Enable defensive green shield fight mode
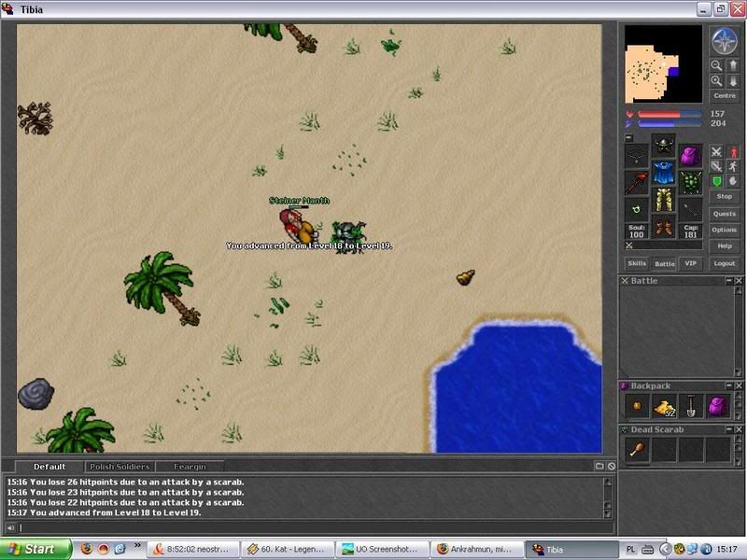The image size is (747, 560). [x=716, y=181]
